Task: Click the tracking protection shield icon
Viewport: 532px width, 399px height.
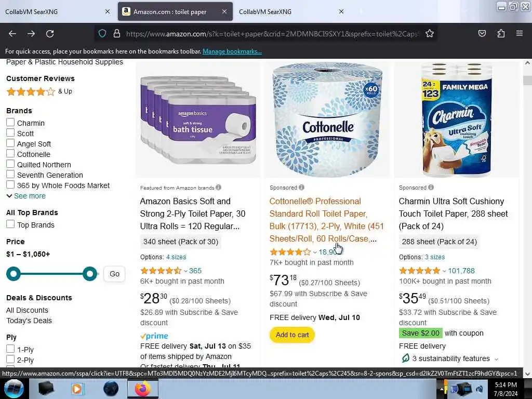Action: (102, 34)
